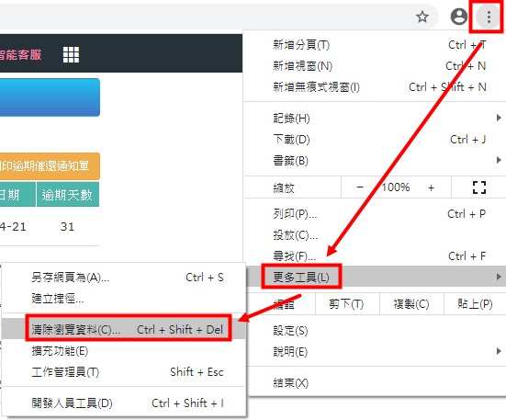Click the 智能客服 link in header

pos(20,54)
